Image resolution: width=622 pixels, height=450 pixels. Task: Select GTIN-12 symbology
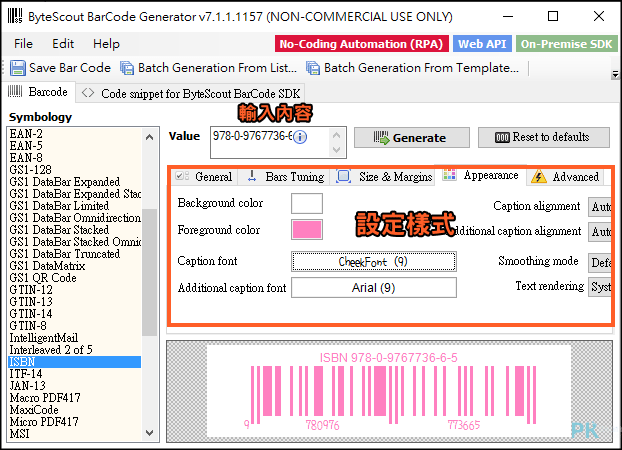(74, 290)
